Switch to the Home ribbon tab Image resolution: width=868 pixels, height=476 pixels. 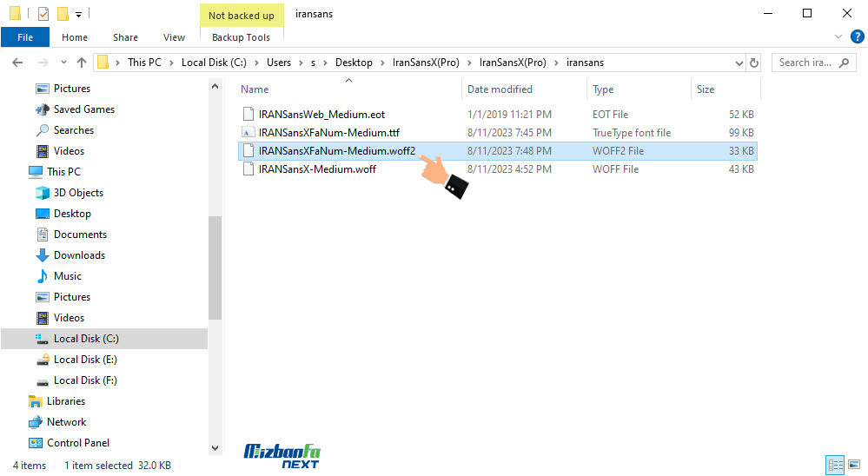pos(75,37)
